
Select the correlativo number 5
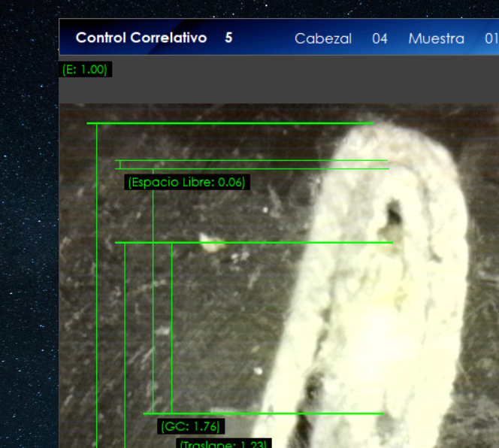click(228, 38)
